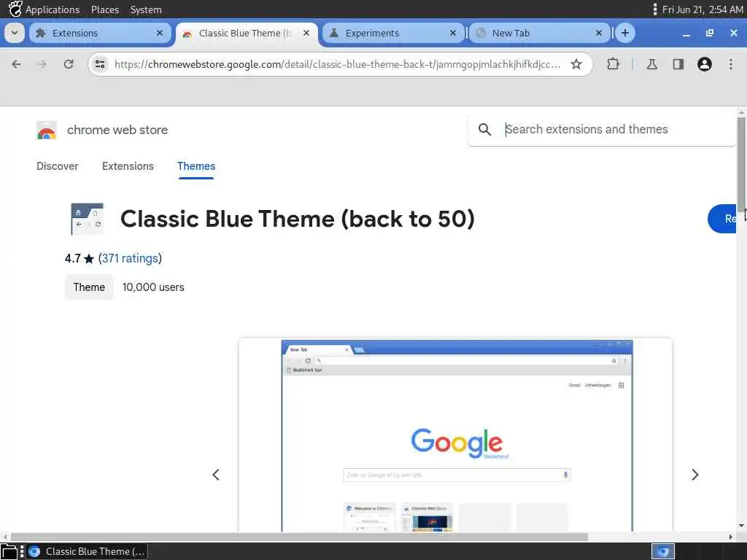Viewport: 747px width, 560px height.
Task: Click the Theme category chip
Action: (x=89, y=287)
